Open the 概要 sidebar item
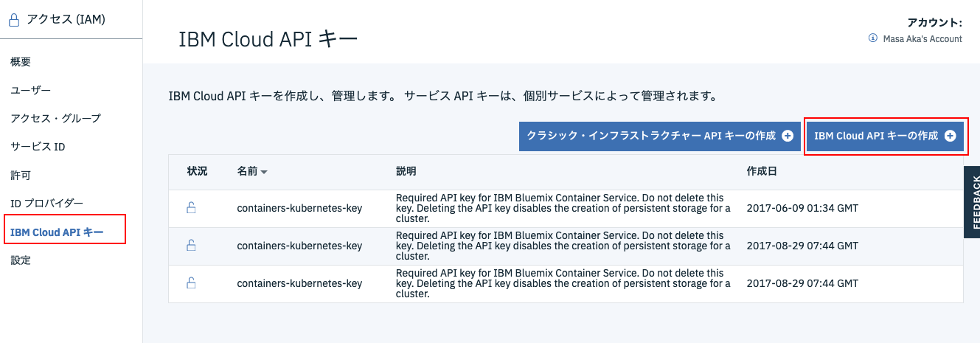This screenshot has width=980, height=343. pos(21,61)
